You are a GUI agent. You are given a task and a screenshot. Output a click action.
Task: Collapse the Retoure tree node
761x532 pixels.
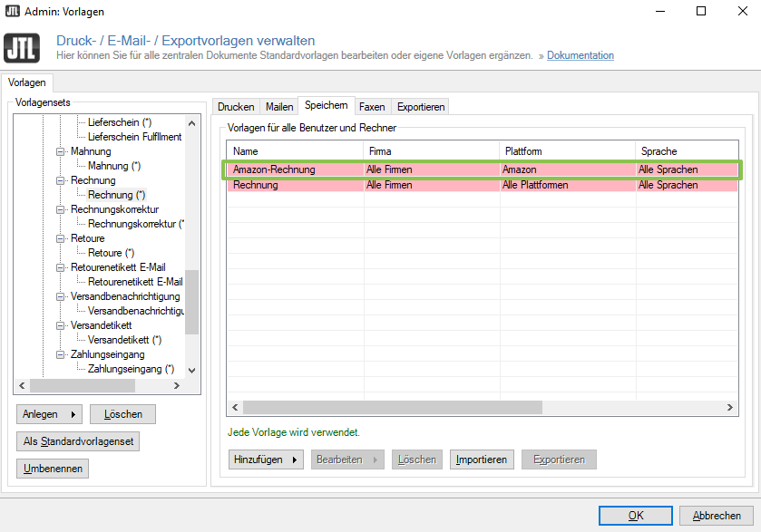click(61, 238)
